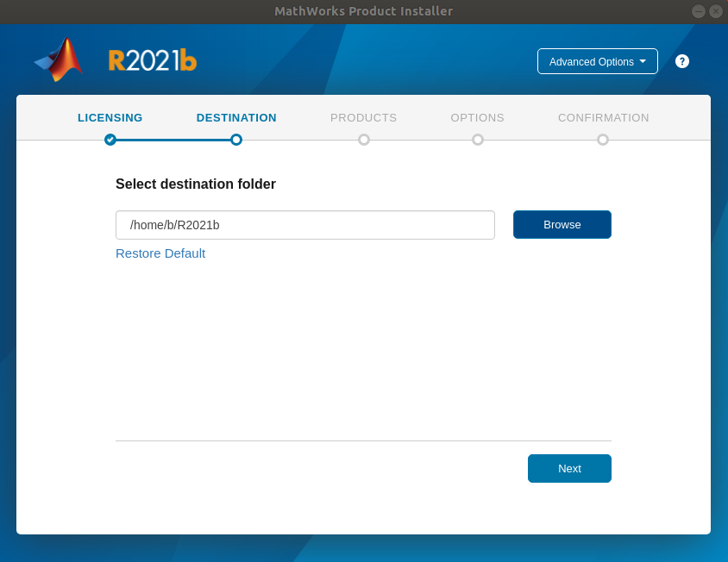Minimize the installer window
Viewport: 728px width, 562px height.
click(x=698, y=11)
